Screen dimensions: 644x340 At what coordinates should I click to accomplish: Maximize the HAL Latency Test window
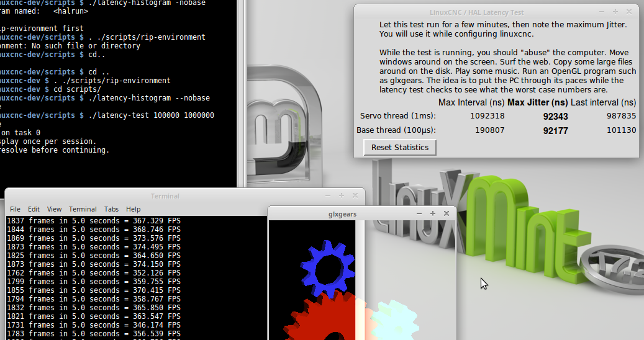[x=615, y=12]
